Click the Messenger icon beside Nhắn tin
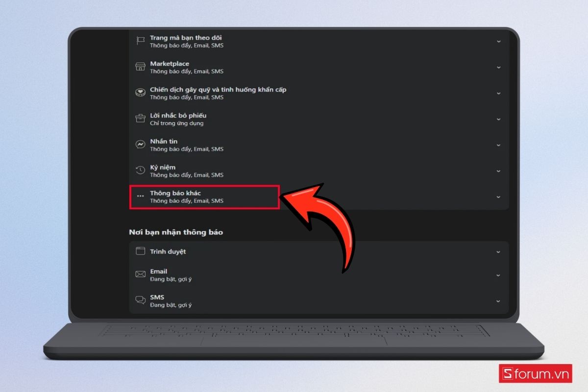The height and width of the screenshot is (392, 588). (141, 145)
